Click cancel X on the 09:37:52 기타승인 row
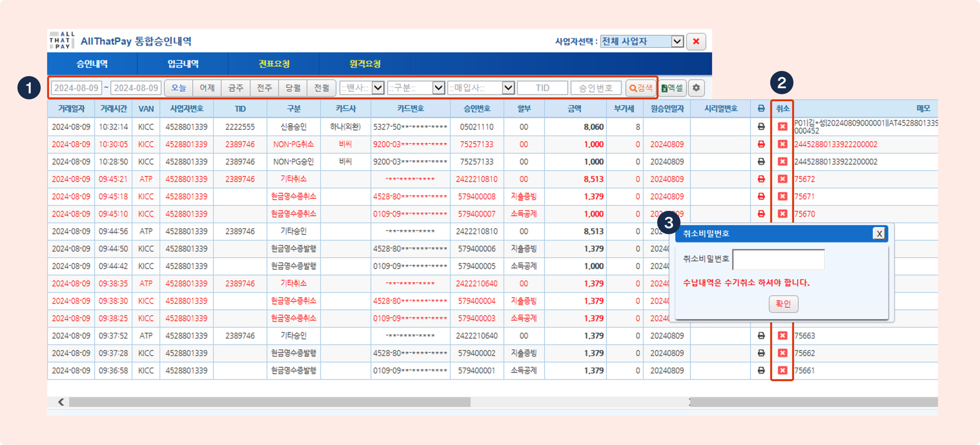 782,336
